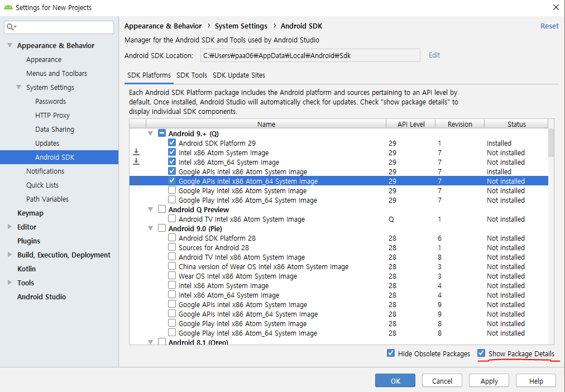Click Edit link for SDK location

point(434,55)
